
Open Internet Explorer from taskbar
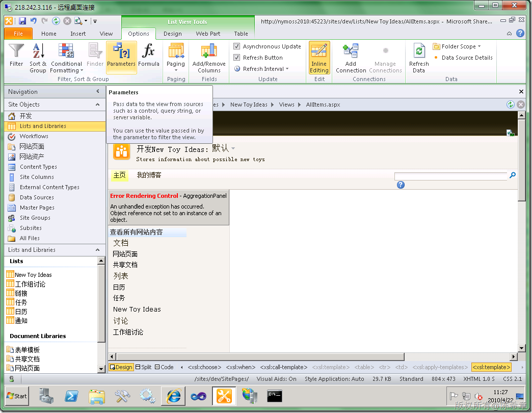(x=173, y=396)
